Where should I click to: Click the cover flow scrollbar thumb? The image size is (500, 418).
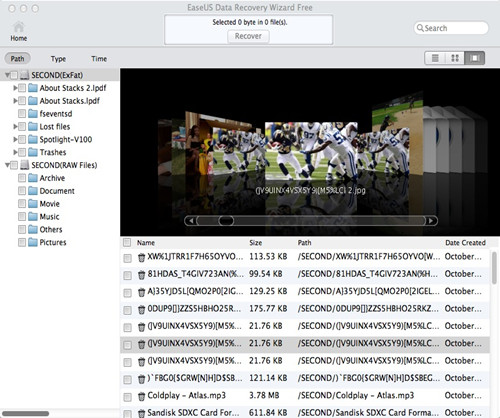pyautogui.click(x=226, y=221)
